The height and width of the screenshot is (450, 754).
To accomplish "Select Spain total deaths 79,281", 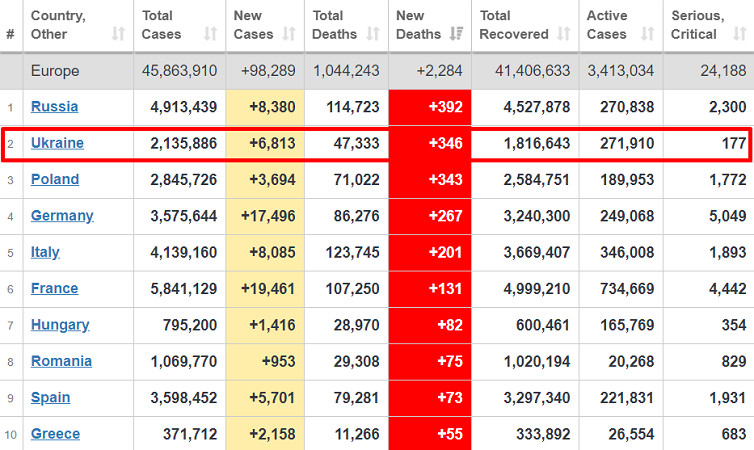I will [357, 398].
